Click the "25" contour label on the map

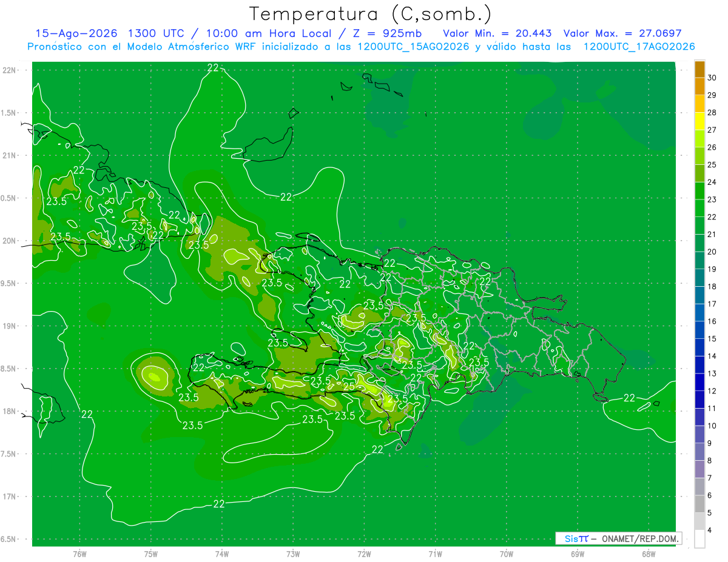(349, 386)
